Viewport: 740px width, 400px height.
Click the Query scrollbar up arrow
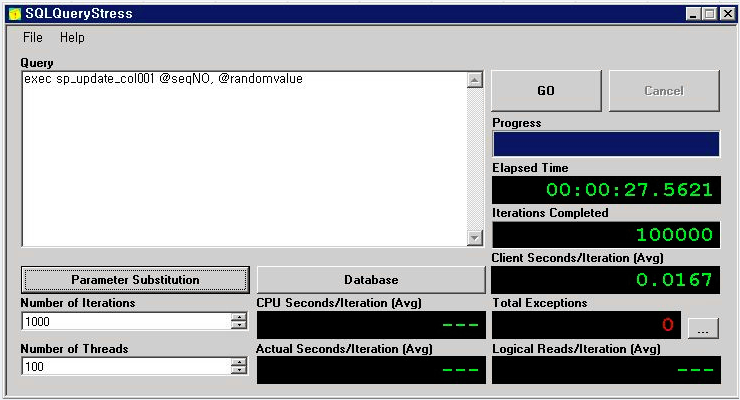pos(475,80)
